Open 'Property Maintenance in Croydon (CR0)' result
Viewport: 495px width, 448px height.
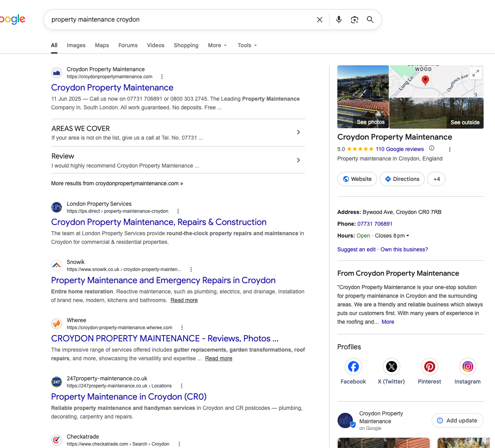pyautogui.click(x=129, y=396)
